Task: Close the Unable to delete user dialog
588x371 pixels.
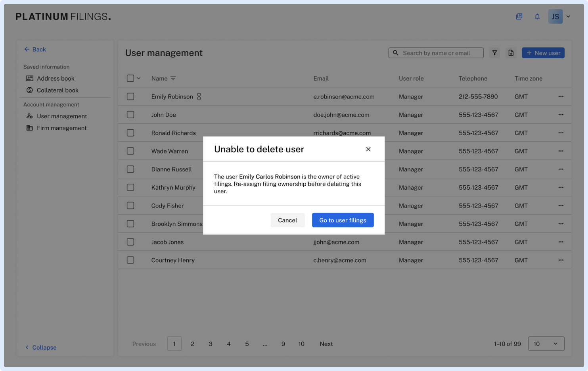Action: point(368,149)
